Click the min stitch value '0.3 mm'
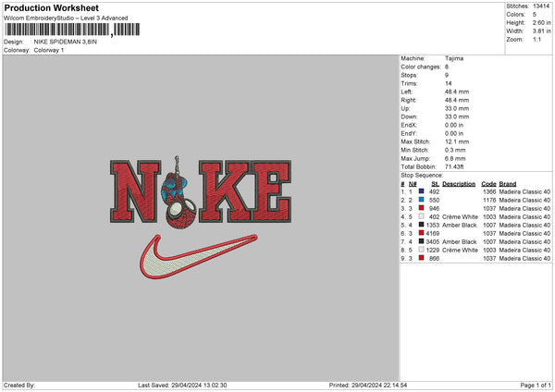The image size is (555, 392). click(x=455, y=150)
